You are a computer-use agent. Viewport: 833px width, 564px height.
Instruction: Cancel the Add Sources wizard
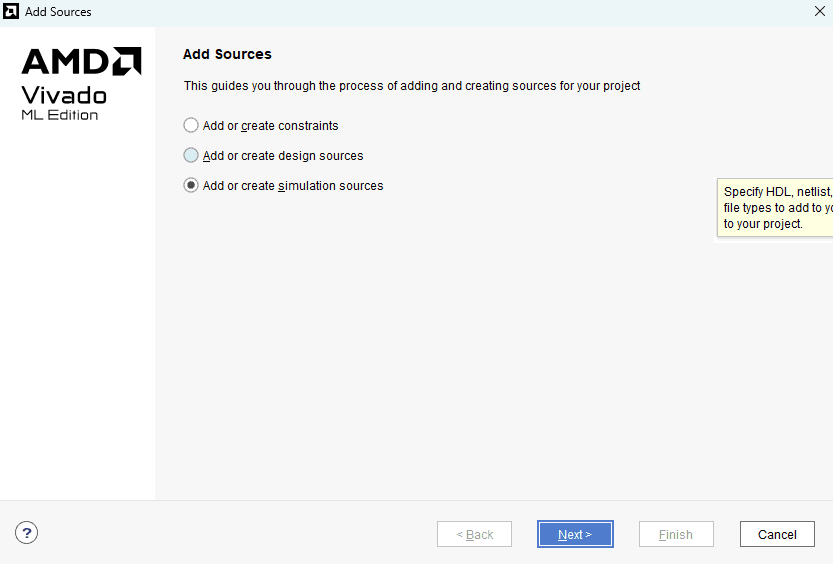pyautogui.click(x=777, y=534)
